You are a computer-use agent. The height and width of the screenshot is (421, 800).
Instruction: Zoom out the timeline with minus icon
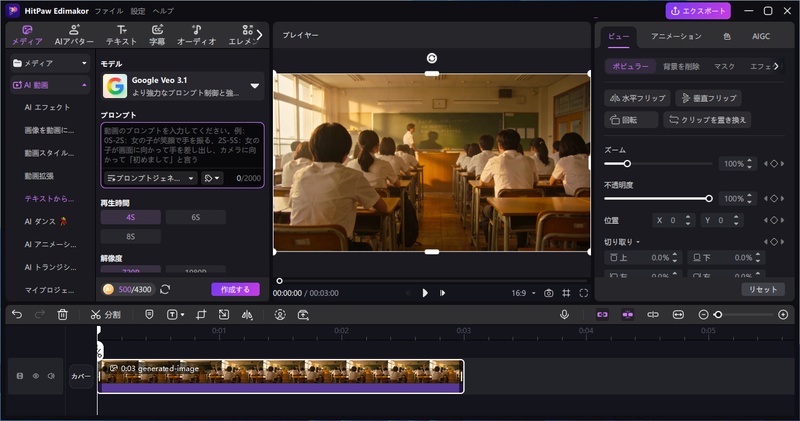coord(704,315)
